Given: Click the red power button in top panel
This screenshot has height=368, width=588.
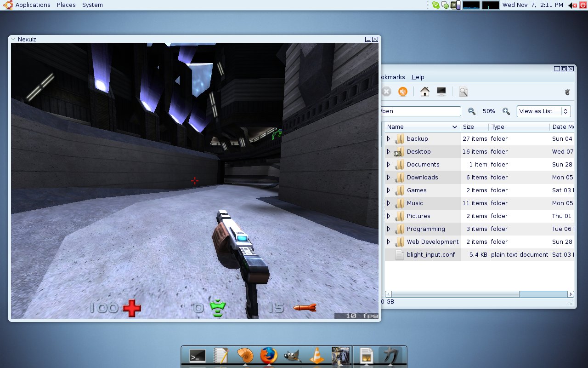Looking at the screenshot, I should (583, 5).
